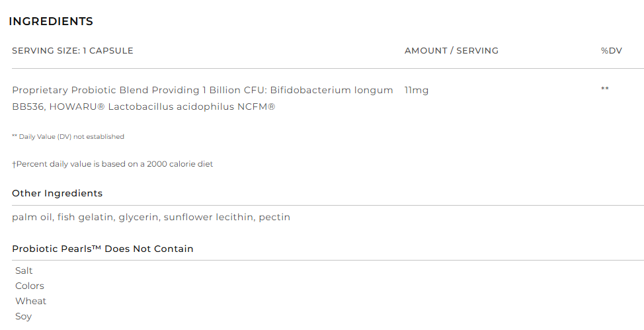Click the AMOUNT / SERVING column header
Screen dimensions: 644x330
pyautogui.click(x=451, y=51)
